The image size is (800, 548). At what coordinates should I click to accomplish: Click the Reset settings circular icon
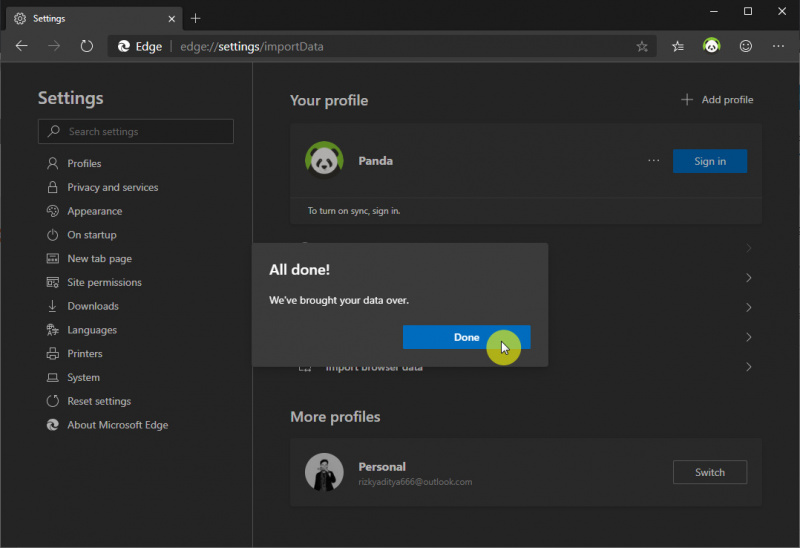point(53,401)
